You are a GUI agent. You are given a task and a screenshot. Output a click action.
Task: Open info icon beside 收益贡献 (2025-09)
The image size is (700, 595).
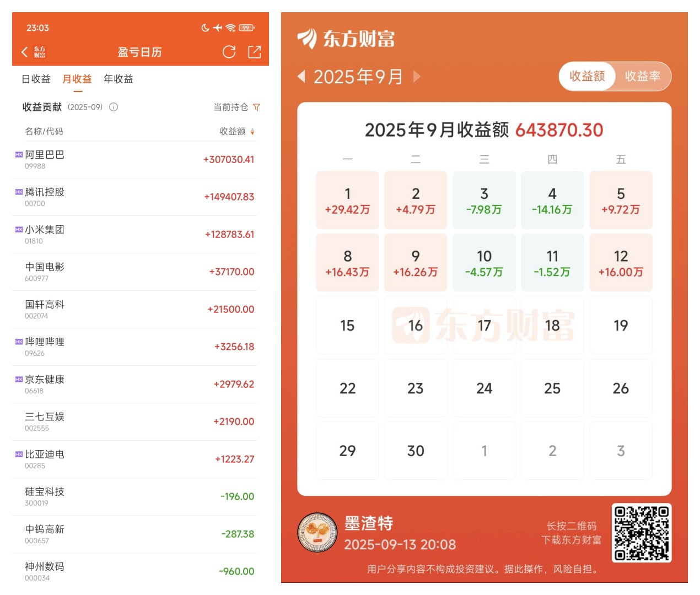pyautogui.click(x=114, y=107)
